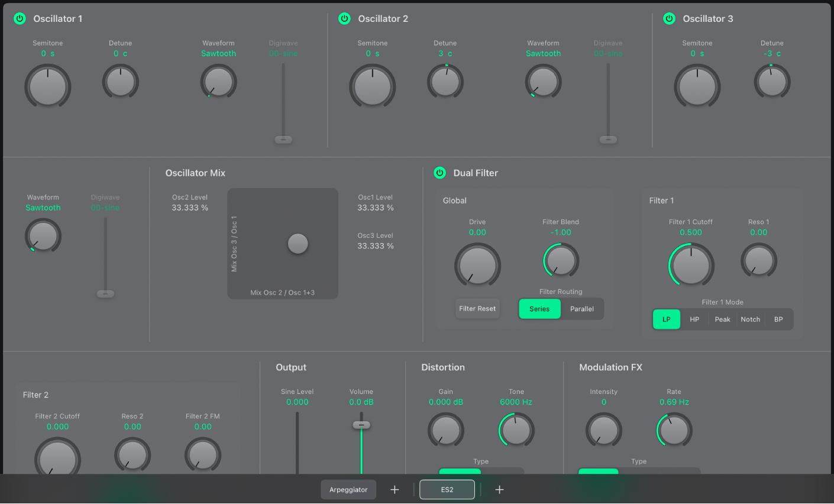Open Oscillator 3 Waveform Sawtooth value
Viewport: 834px width, 504px height.
click(x=43, y=208)
